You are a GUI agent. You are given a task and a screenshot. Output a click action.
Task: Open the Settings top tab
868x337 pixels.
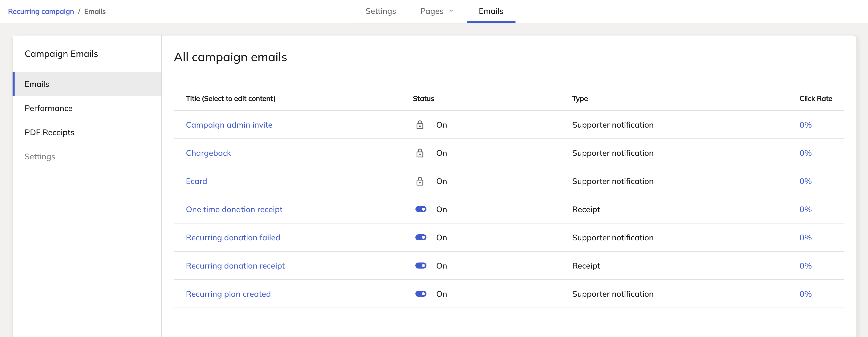380,11
